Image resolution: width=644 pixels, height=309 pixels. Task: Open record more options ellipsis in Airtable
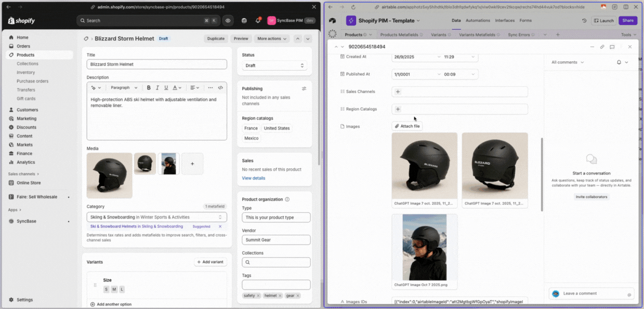(x=592, y=47)
